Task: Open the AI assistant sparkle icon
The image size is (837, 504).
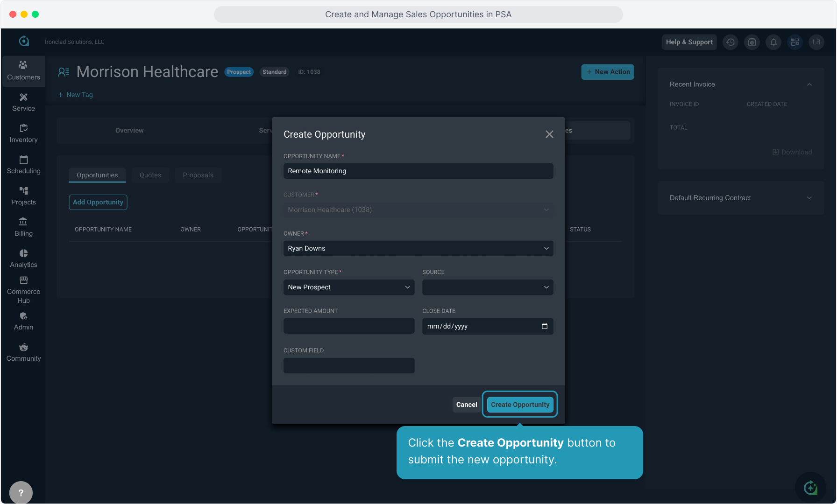Action: pos(810,488)
